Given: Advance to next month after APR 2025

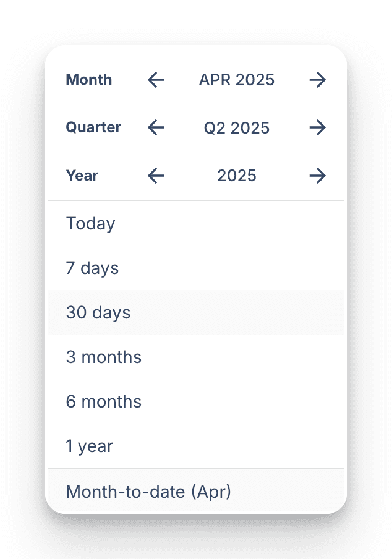Looking at the screenshot, I should tap(317, 80).
